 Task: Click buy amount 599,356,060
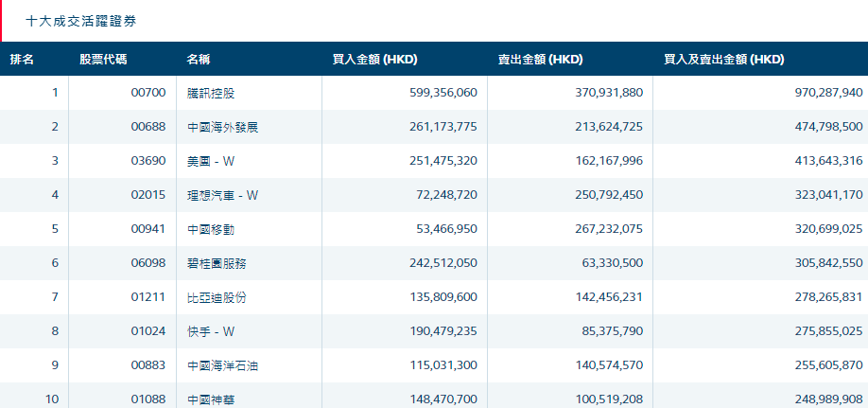443,93
